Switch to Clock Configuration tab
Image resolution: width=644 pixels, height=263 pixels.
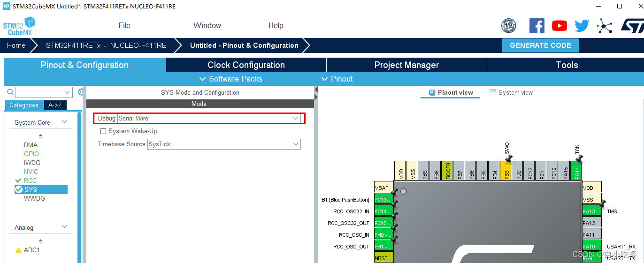click(246, 65)
